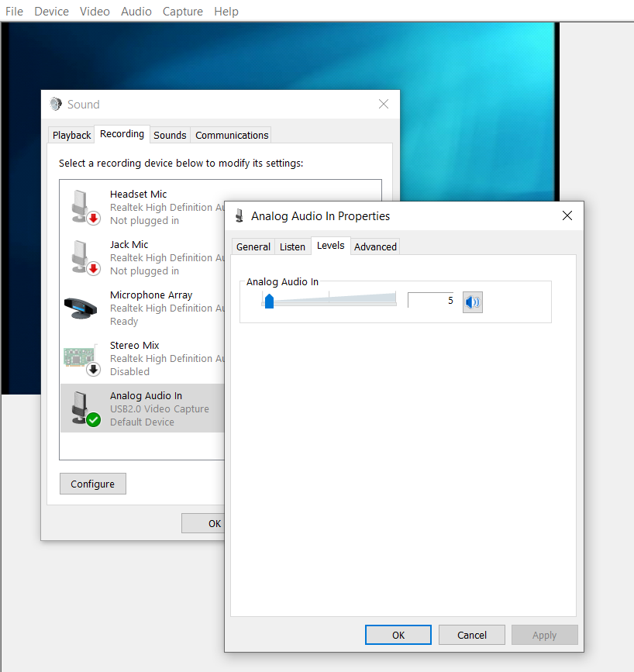Click 'Not plugged in' under Jack Mic

[x=144, y=271]
